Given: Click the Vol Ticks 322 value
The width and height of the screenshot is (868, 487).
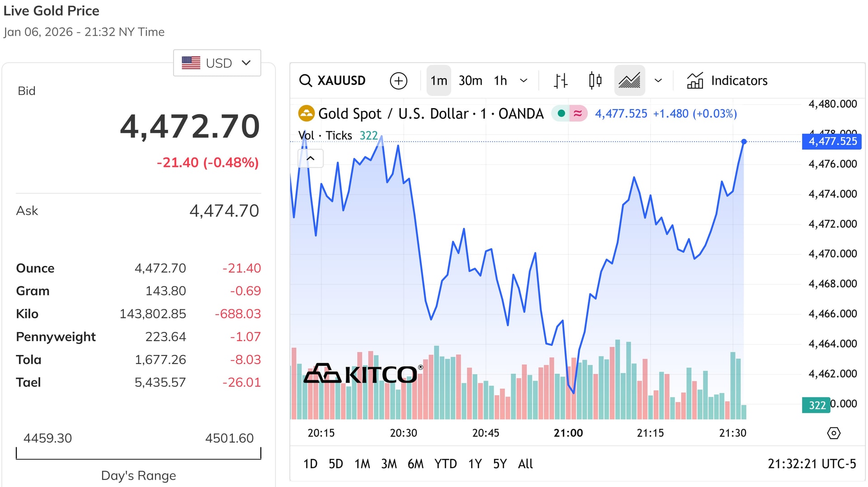Looking at the screenshot, I should (x=368, y=135).
